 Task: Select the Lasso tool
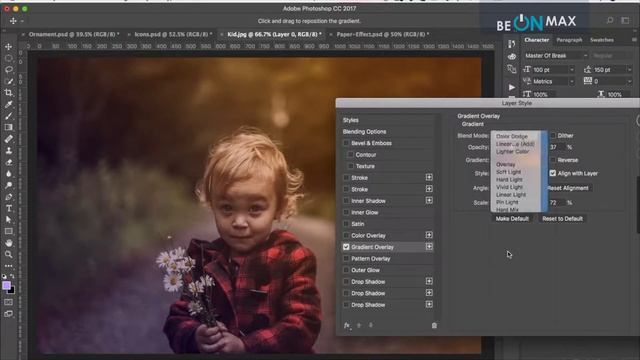click(x=9, y=70)
